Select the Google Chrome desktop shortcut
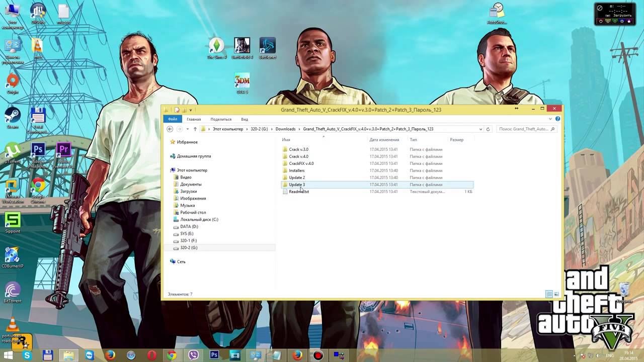This screenshot has height=362, width=644. (x=38, y=191)
